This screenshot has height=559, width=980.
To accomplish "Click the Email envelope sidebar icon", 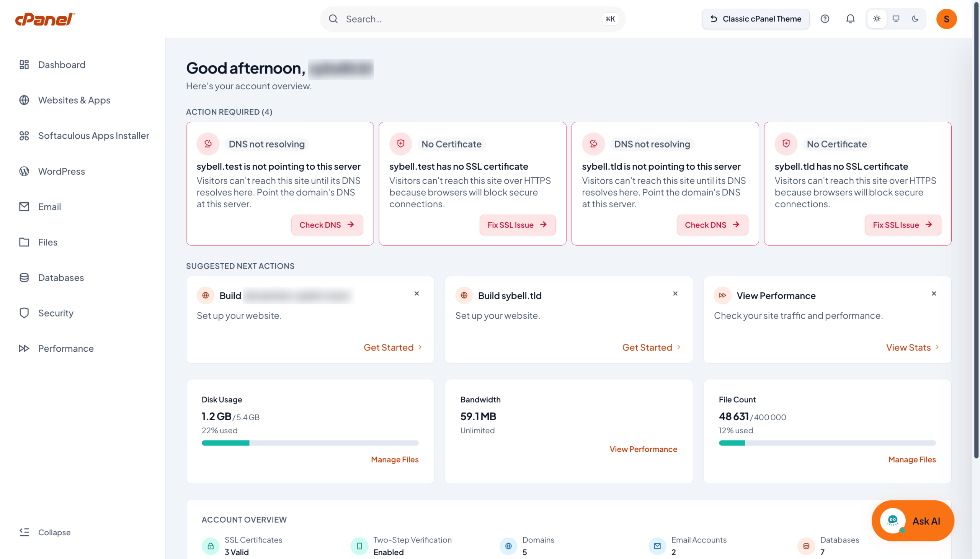I will pyautogui.click(x=24, y=207).
